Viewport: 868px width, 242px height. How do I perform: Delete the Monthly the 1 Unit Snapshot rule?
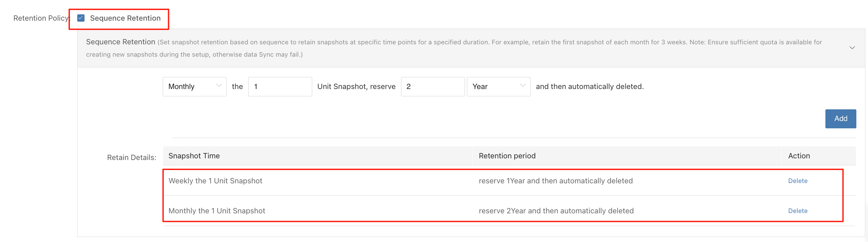click(797, 211)
